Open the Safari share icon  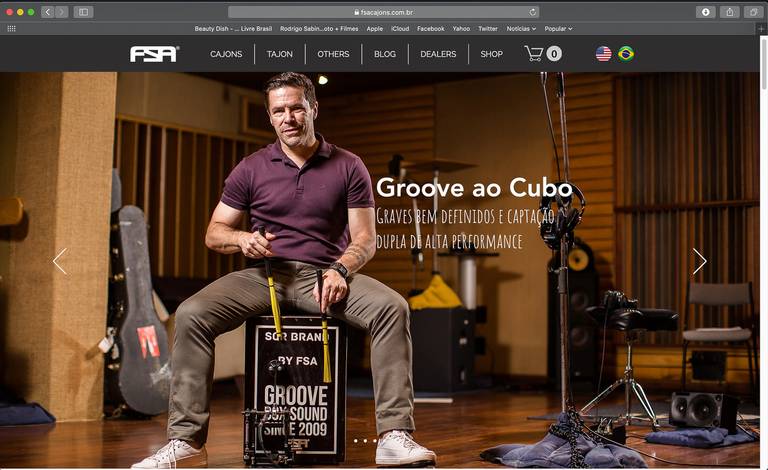tap(730, 12)
